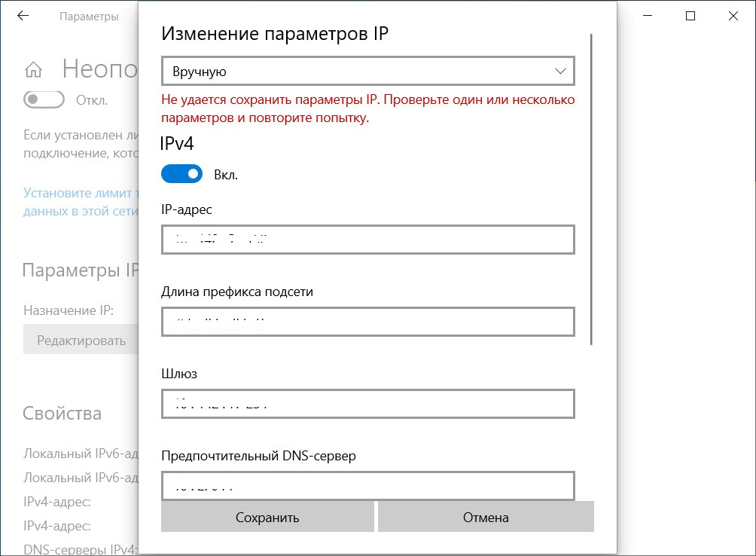Minimize the Параметры window
Screen dimensions: 756x556
tap(648, 16)
